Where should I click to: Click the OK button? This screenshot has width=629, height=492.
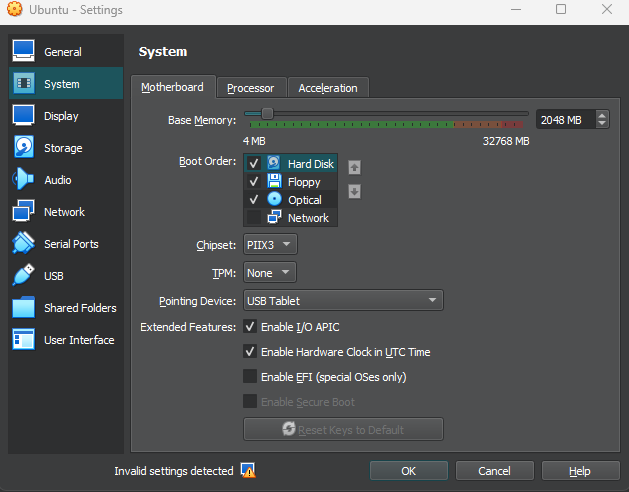408,471
